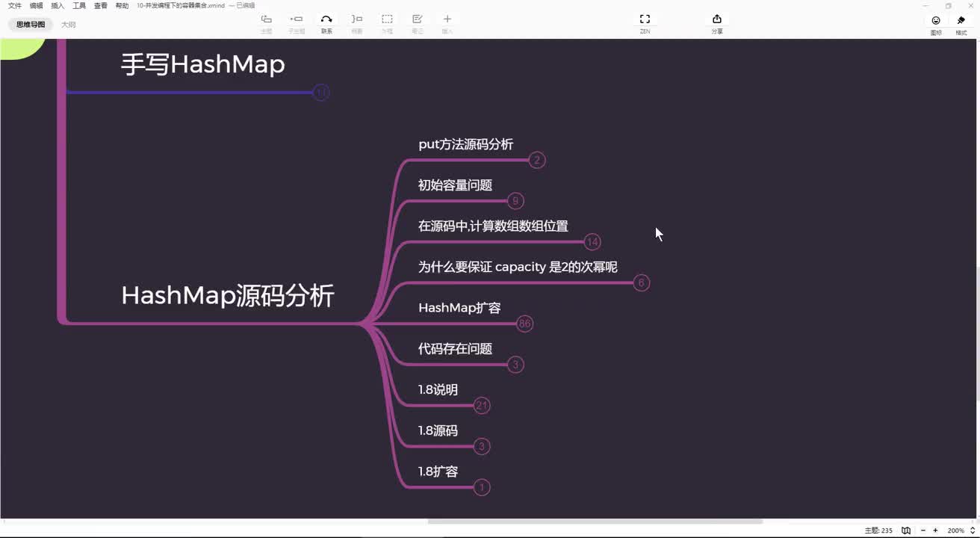The width and height of the screenshot is (980, 538).
Task: Expand the 计算数组数组位置 bubble showing 14
Action: pyautogui.click(x=592, y=242)
